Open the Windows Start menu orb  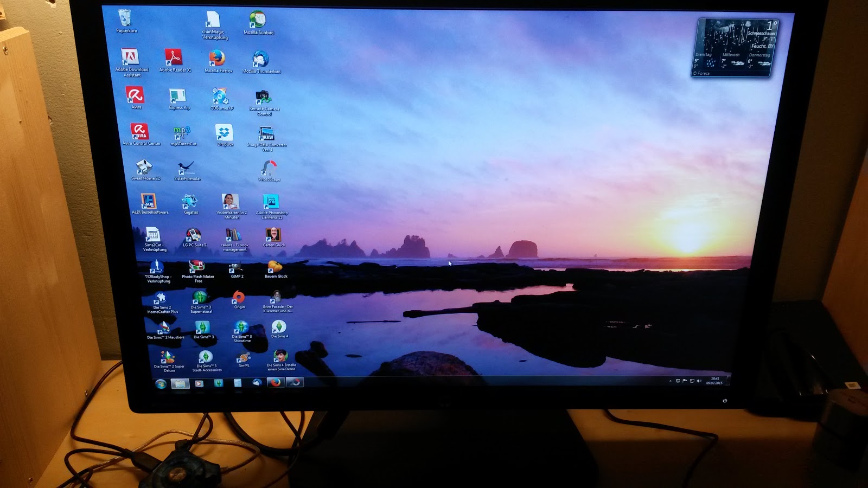pyautogui.click(x=161, y=384)
